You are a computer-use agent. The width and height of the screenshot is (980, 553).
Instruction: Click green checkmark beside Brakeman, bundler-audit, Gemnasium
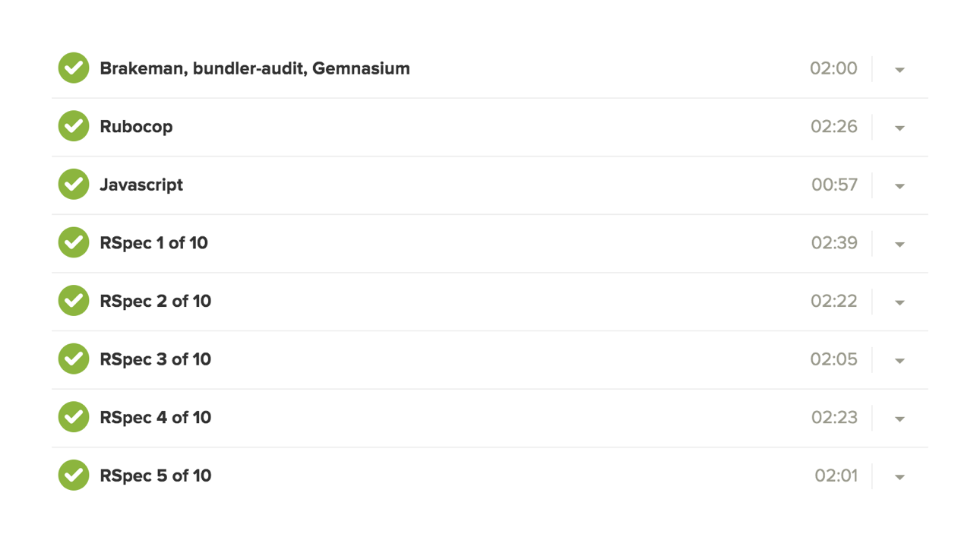tap(74, 68)
